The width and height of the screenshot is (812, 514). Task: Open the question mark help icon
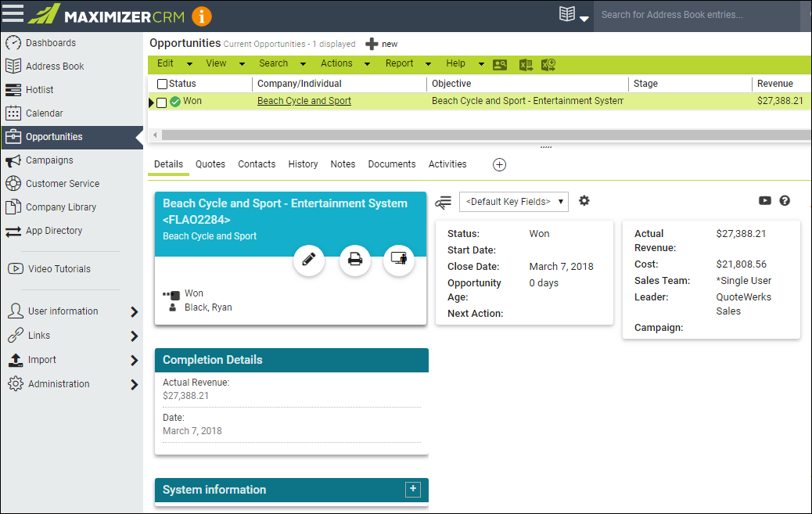(785, 201)
